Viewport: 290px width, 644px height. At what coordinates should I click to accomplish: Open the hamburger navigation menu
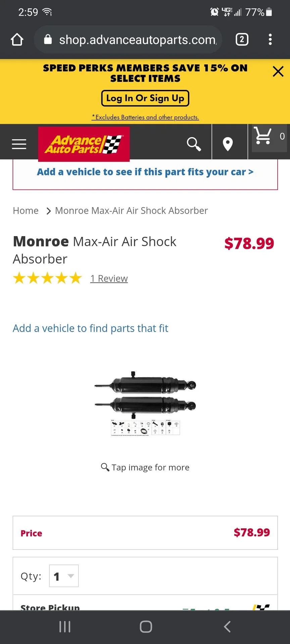click(x=19, y=144)
